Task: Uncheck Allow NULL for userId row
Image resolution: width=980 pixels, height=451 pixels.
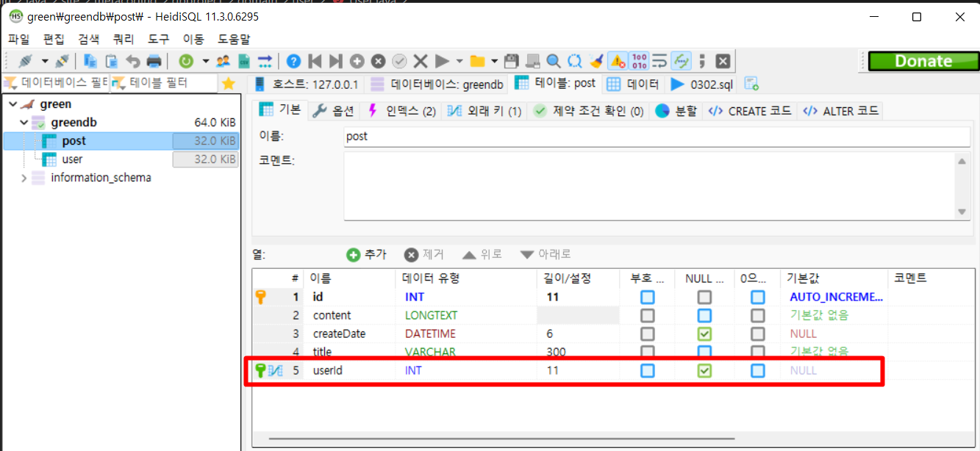Action: pyautogui.click(x=705, y=371)
